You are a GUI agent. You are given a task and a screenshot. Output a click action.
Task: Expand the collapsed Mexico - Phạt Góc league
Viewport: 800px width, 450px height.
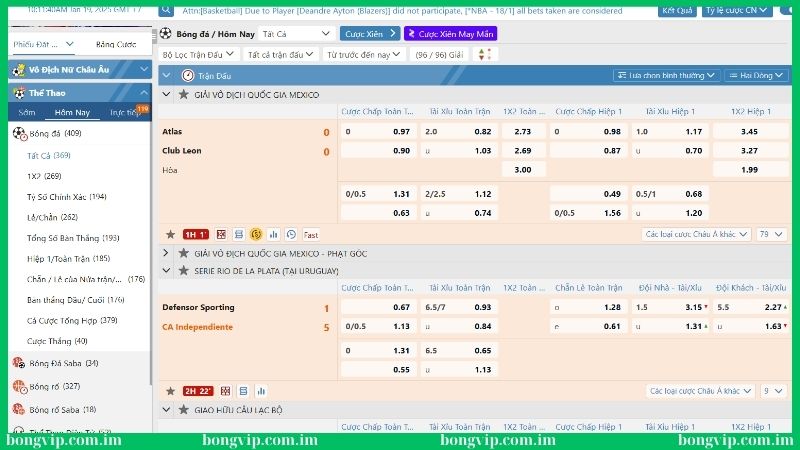click(168, 254)
